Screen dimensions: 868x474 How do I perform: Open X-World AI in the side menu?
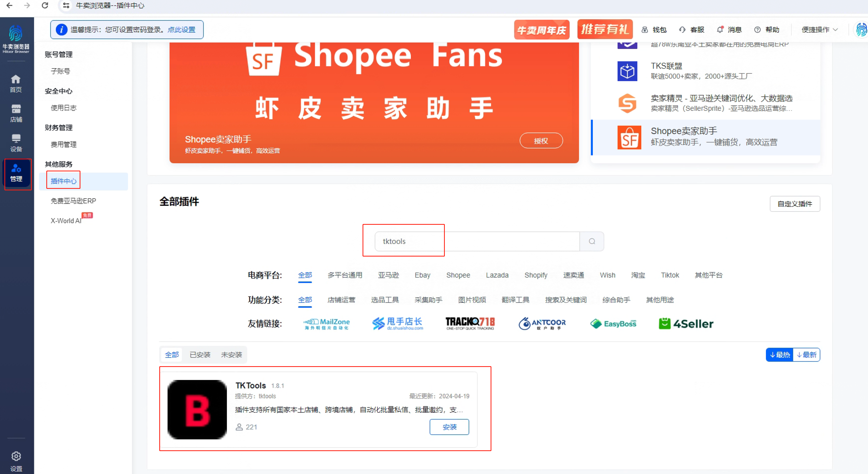(x=66, y=221)
